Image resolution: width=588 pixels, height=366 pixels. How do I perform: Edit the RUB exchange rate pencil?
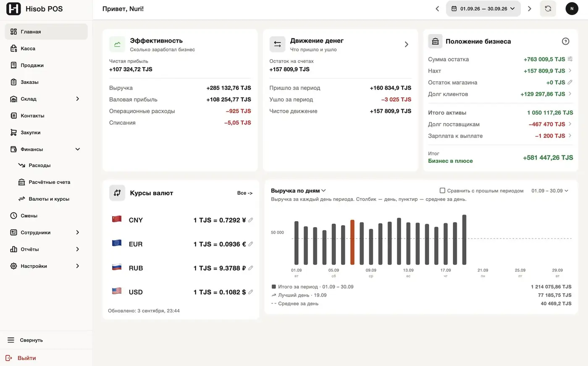pos(251,268)
